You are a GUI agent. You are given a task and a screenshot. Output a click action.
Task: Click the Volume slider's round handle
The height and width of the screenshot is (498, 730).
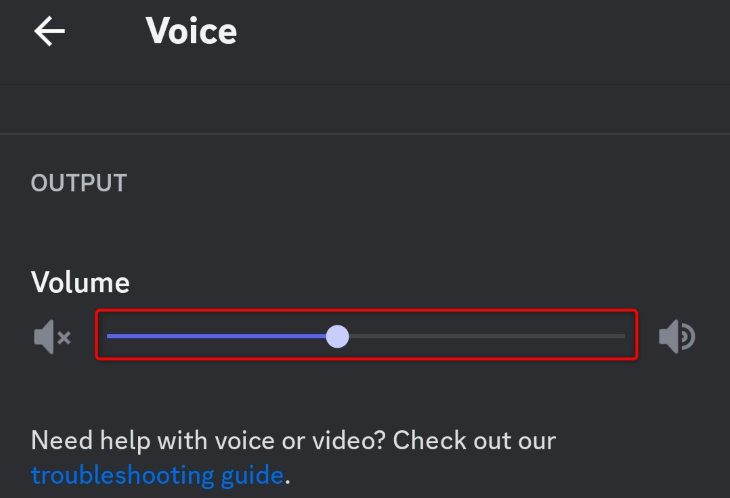pos(338,336)
